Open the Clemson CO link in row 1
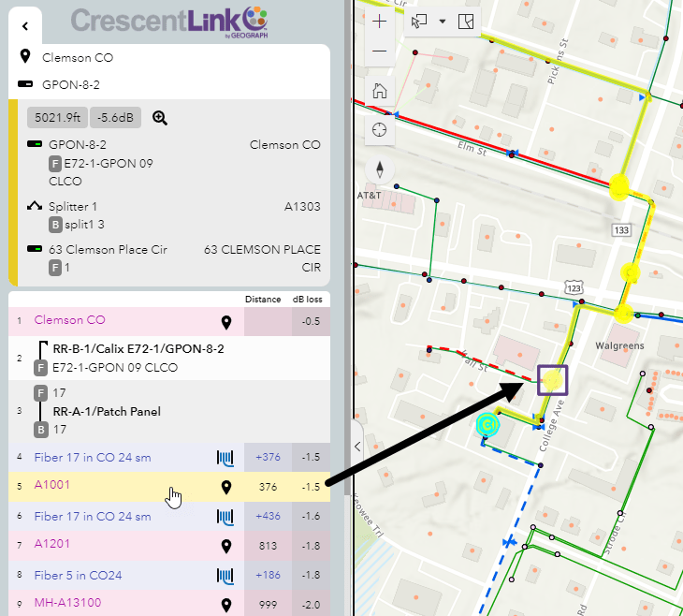Image resolution: width=683 pixels, height=616 pixels. (69, 320)
